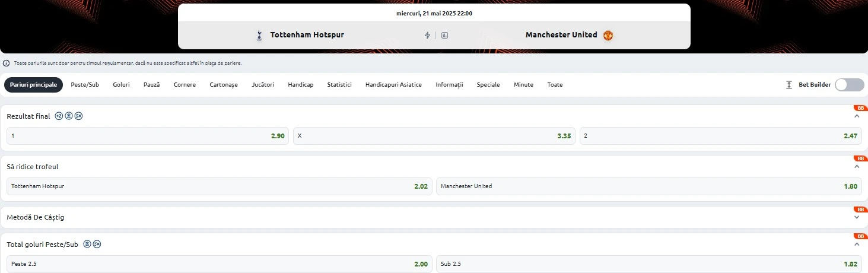Select the Pariuri principale tab
This screenshot has height=273, width=868.
pos(34,85)
